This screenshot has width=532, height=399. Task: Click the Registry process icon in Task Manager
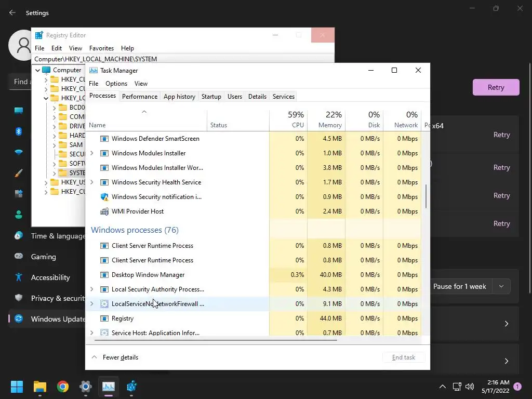(104, 318)
